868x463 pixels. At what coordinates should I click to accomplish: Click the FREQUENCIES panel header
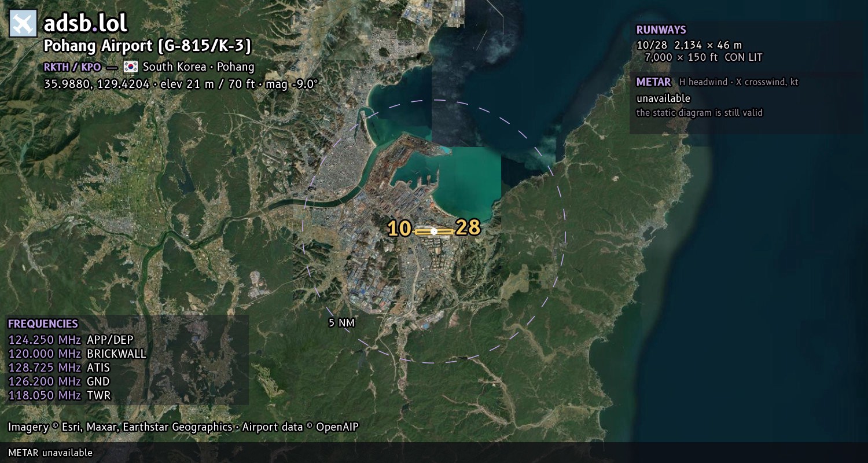click(x=43, y=324)
